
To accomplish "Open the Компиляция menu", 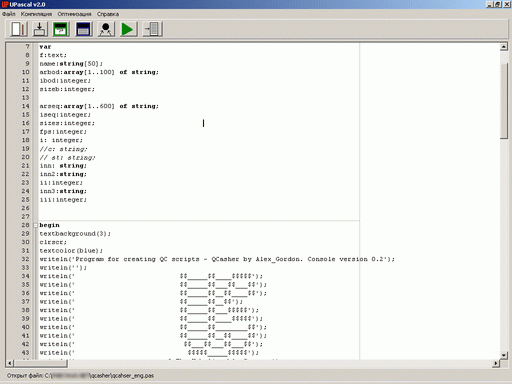I will [x=36, y=14].
